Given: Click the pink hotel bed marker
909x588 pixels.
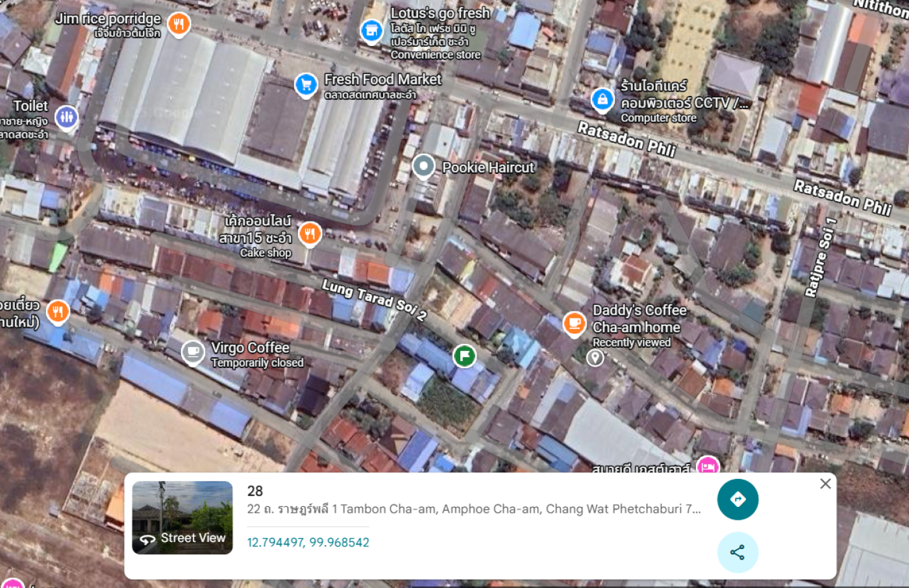Looking at the screenshot, I should 708,465.
